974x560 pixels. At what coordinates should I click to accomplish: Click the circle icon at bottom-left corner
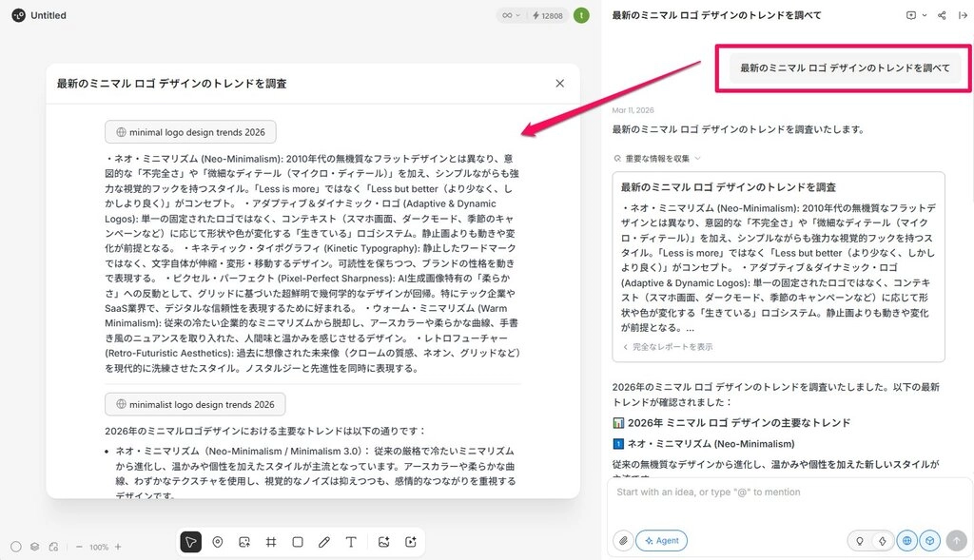pyautogui.click(x=16, y=547)
